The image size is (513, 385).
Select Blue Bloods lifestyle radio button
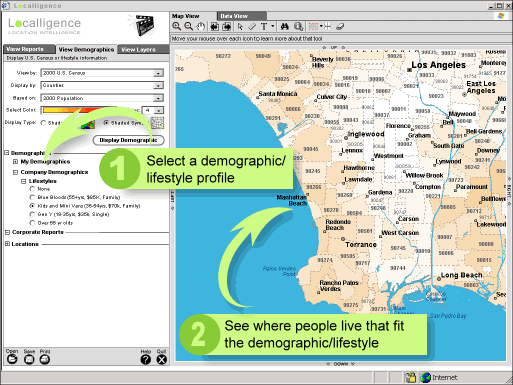[x=32, y=197]
